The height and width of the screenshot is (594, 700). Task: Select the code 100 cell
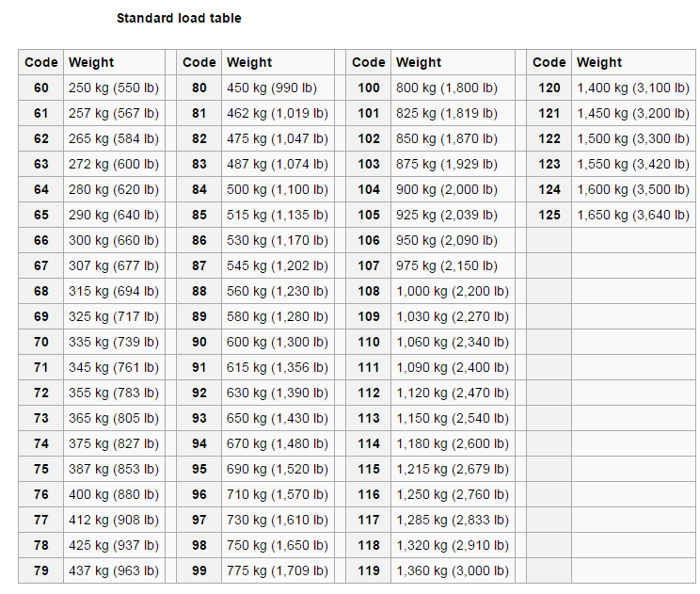click(369, 88)
